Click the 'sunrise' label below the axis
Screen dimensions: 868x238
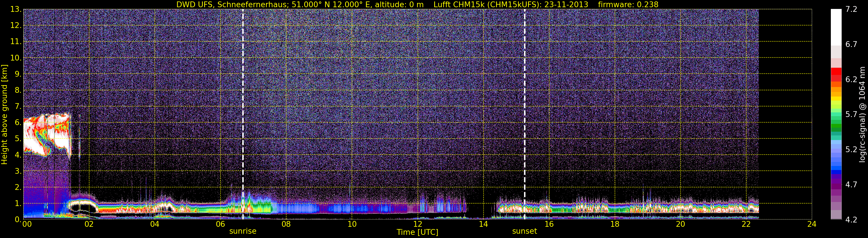coord(243,231)
